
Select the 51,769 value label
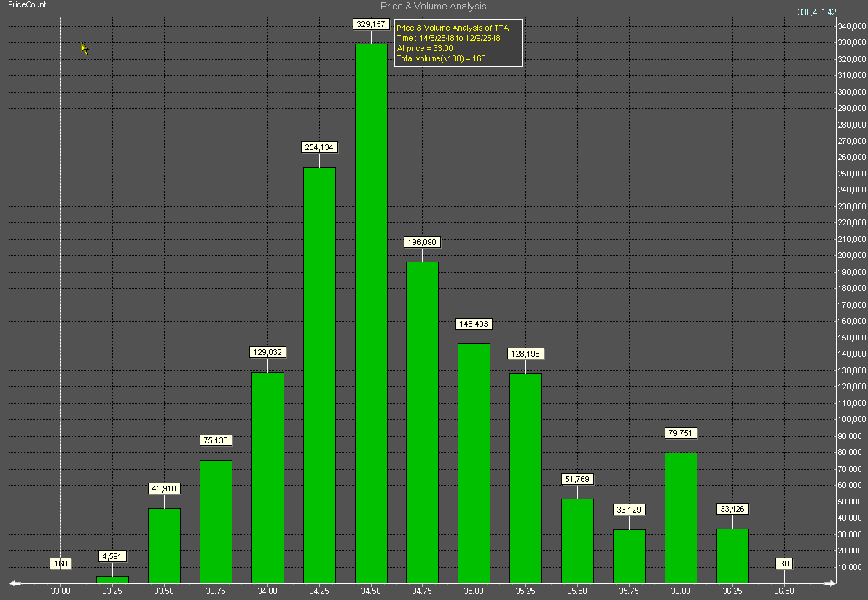point(577,479)
